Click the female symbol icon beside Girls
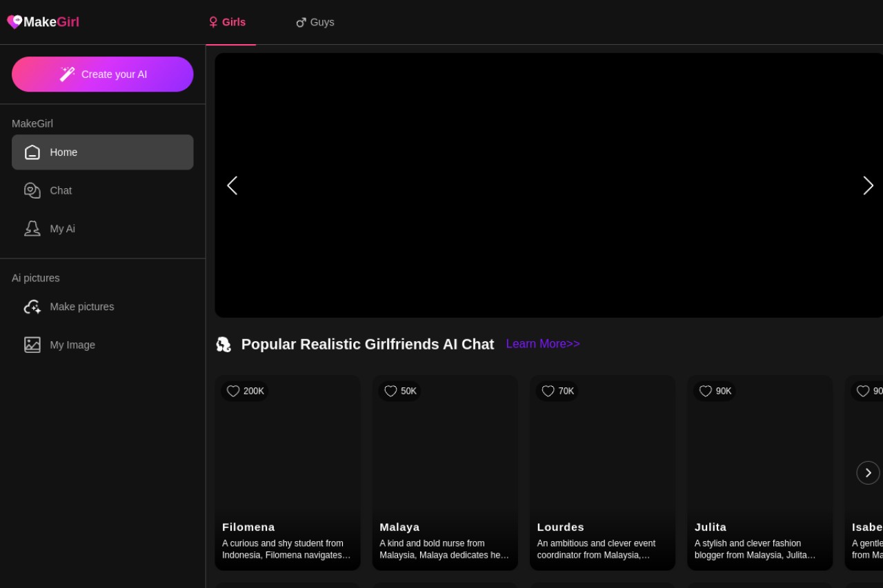The height and width of the screenshot is (588, 883). 213,22
